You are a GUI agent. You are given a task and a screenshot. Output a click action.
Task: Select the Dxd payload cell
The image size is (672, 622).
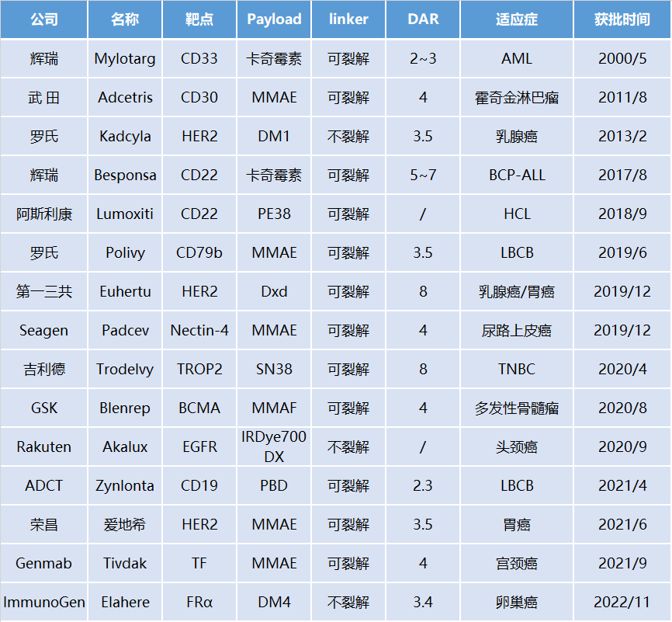pyautogui.click(x=274, y=292)
